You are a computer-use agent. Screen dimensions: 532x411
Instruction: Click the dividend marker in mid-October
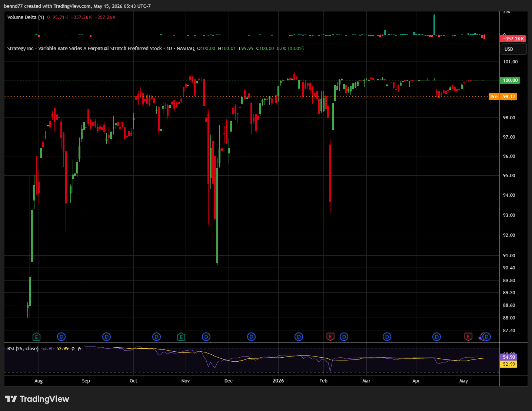tap(156, 337)
